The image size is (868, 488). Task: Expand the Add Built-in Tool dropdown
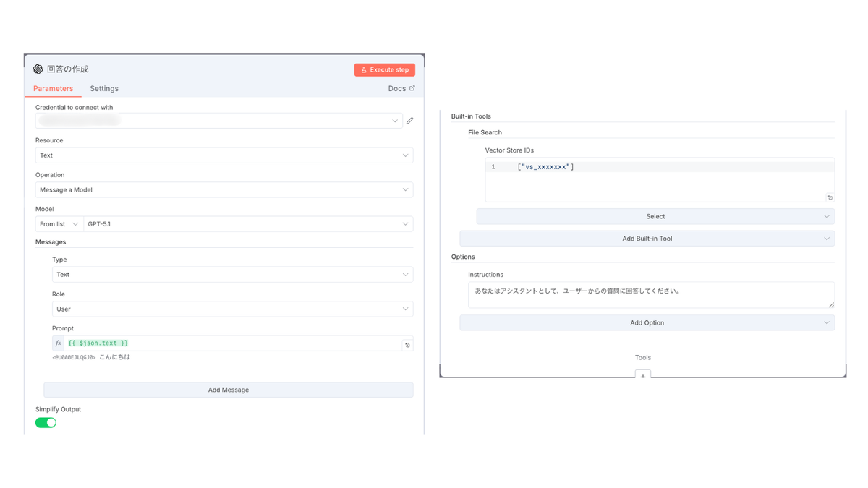pyautogui.click(x=647, y=239)
